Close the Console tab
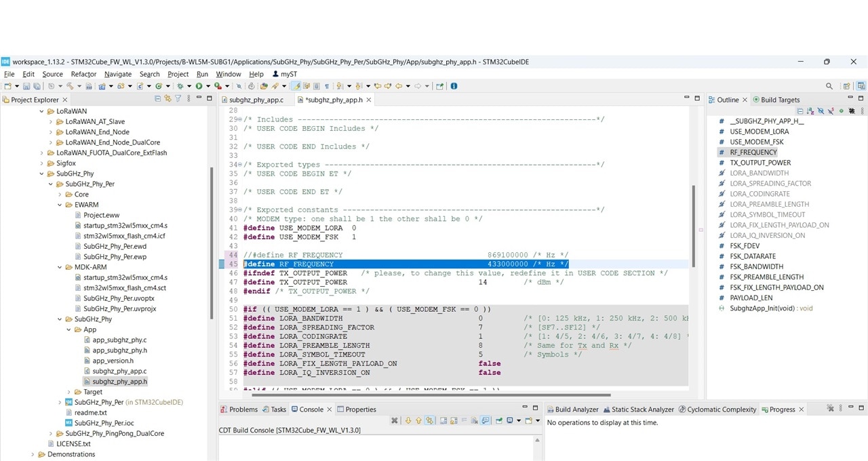Image resolution: width=868 pixels, height=461 pixels. click(x=330, y=409)
